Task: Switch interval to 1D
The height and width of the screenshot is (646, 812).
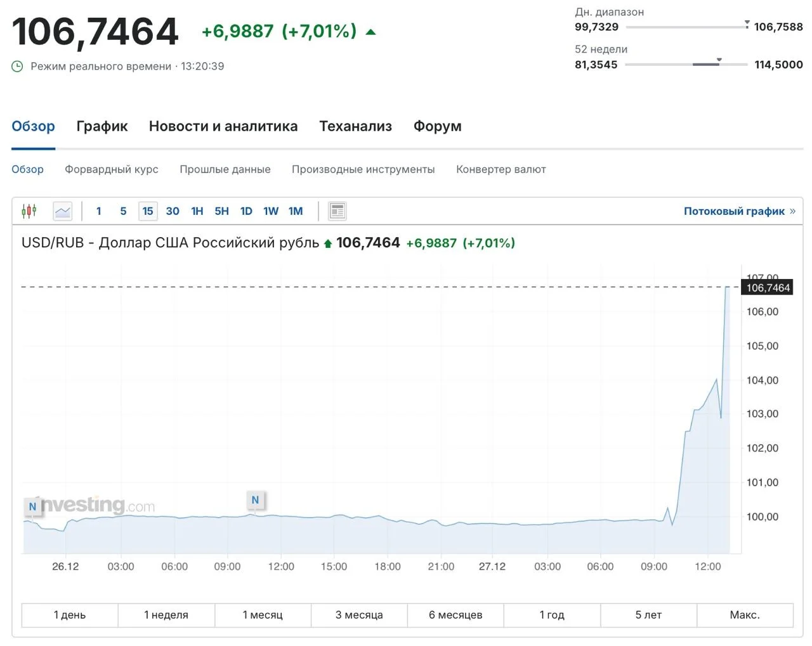Action: point(246,211)
